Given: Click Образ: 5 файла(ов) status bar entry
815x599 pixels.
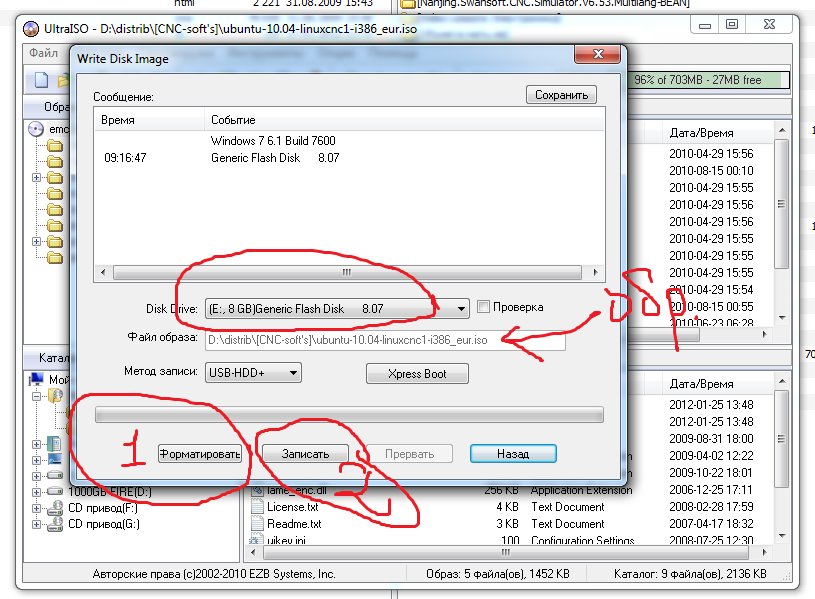Looking at the screenshot, I should pos(497,574).
